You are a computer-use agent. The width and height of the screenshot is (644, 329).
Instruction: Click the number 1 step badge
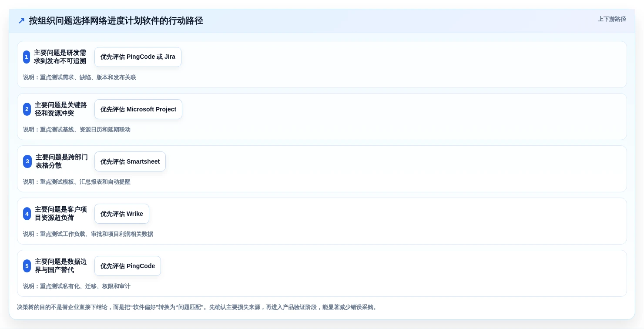coord(27,57)
